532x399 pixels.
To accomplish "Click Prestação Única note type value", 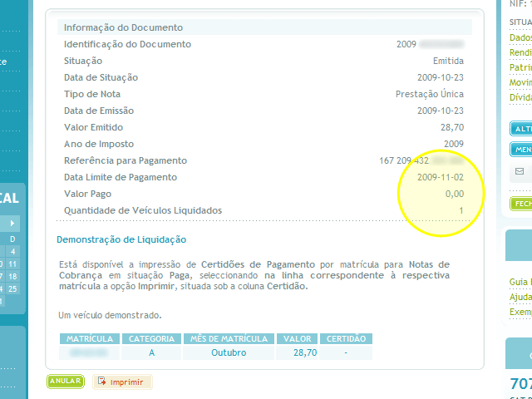I will pyautogui.click(x=430, y=94).
